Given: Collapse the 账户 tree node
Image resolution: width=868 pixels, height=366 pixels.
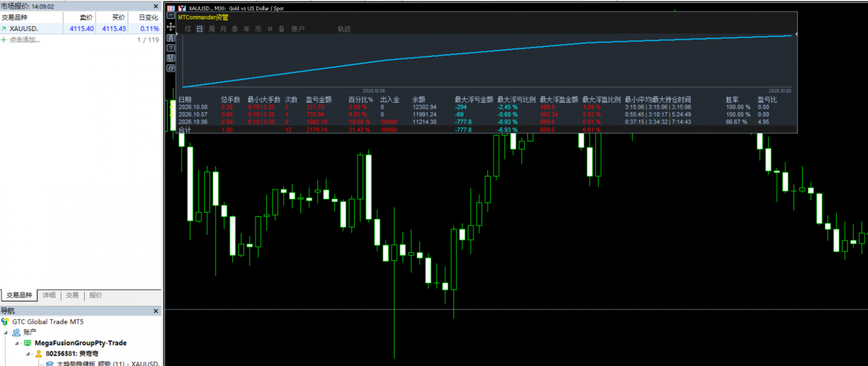Looking at the screenshot, I should [6, 332].
